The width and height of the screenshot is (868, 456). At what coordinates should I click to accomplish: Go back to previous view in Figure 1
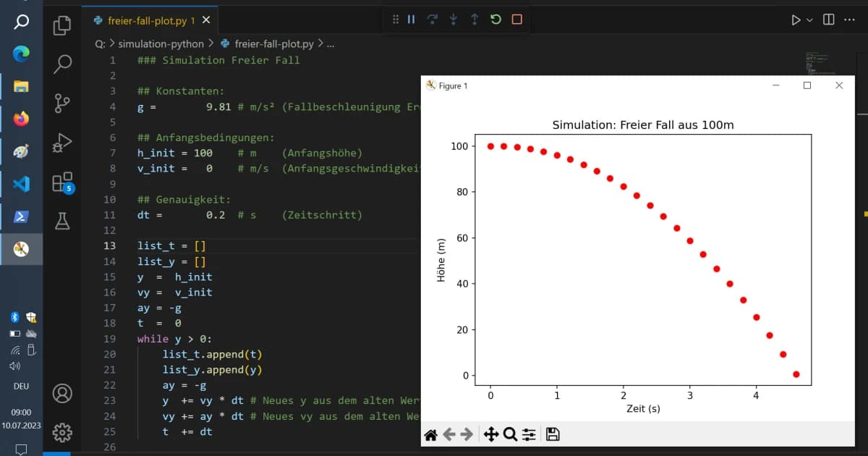pyautogui.click(x=449, y=434)
